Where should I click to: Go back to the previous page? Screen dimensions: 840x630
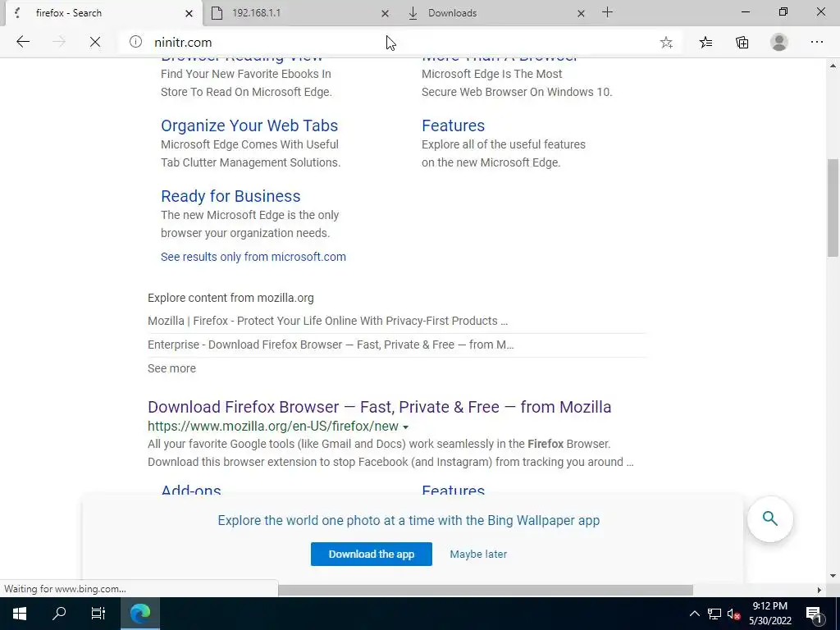tap(22, 42)
